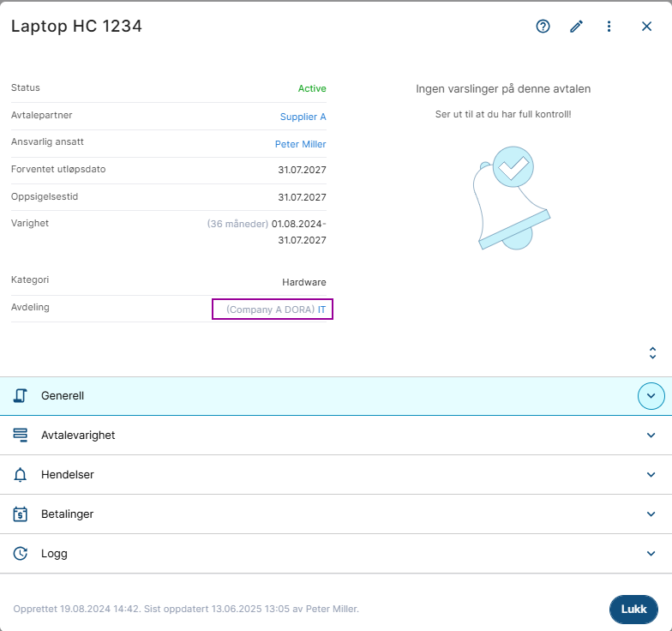Image resolution: width=672 pixels, height=631 pixels.
Task: Open the Supplier A partner link
Action: [x=303, y=117]
